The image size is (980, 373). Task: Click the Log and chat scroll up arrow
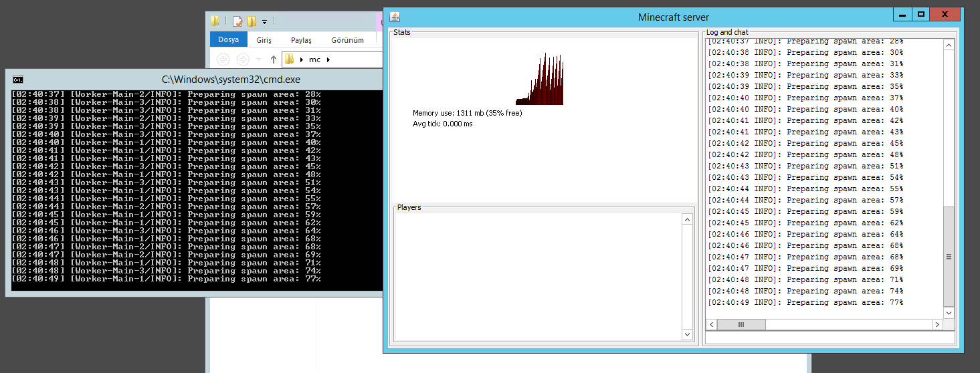(949, 45)
